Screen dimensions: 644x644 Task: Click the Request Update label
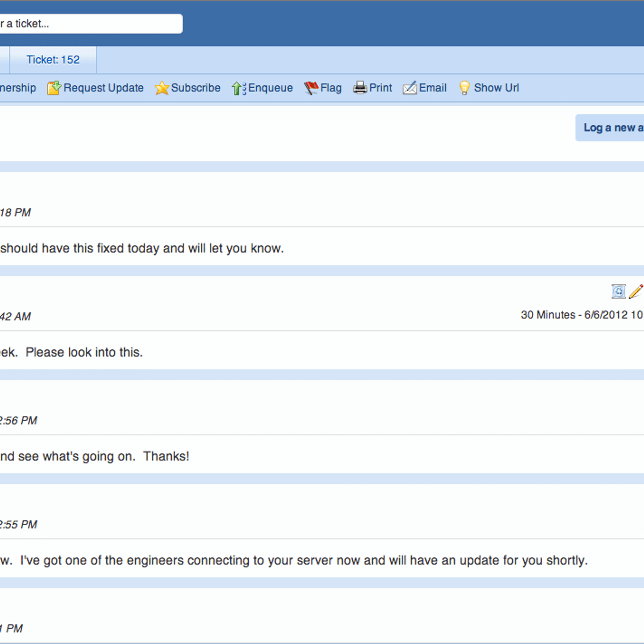click(103, 88)
